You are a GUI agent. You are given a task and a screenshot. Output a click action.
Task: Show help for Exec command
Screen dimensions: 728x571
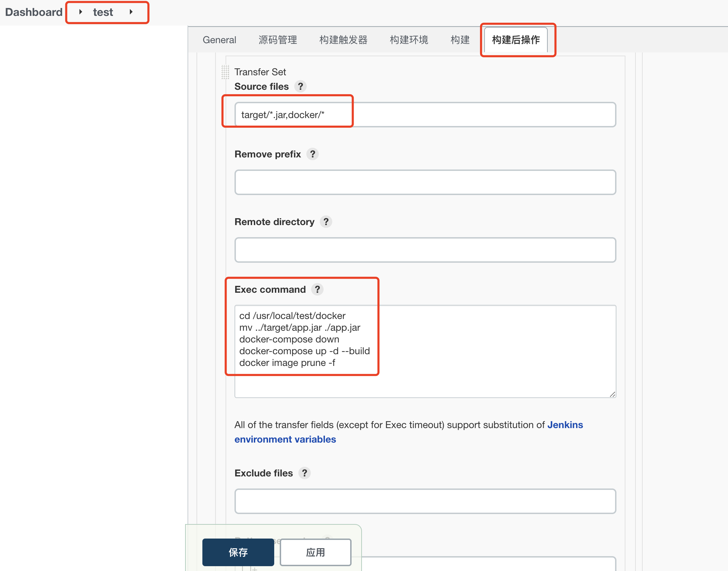point(317,289)
